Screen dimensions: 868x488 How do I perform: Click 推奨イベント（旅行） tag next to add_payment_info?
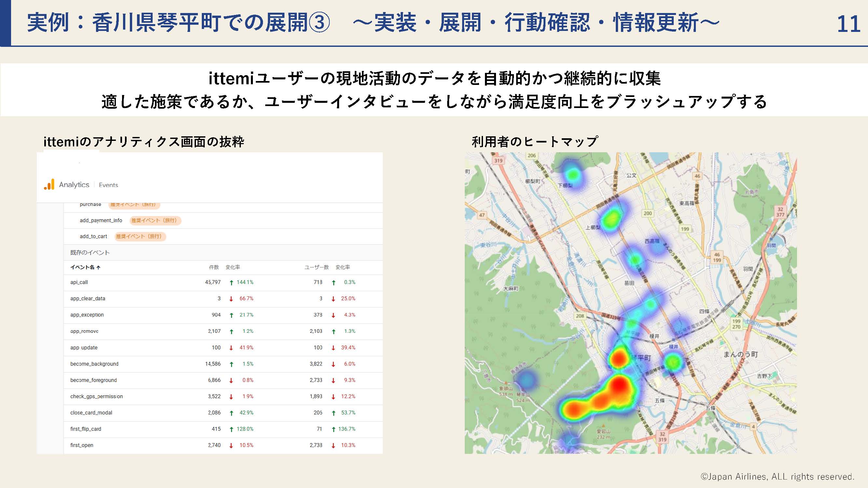click(x=155, y=220)
